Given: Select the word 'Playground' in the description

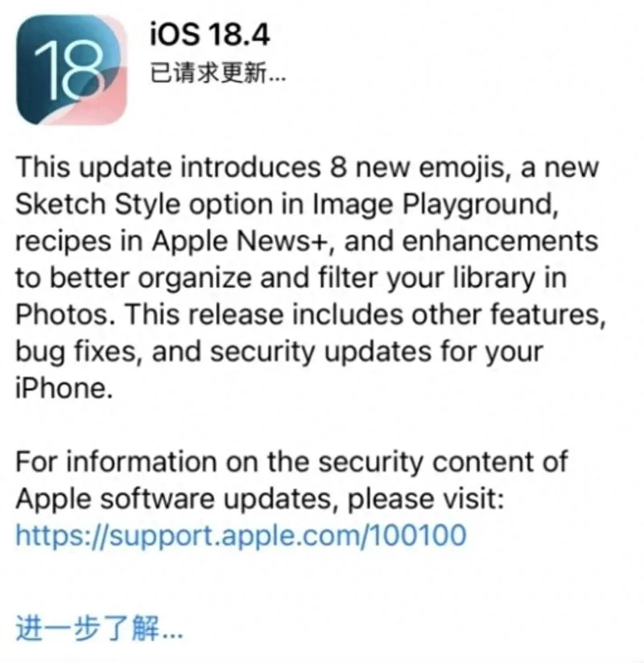Looking at the screenshot, I should (481, 204).
